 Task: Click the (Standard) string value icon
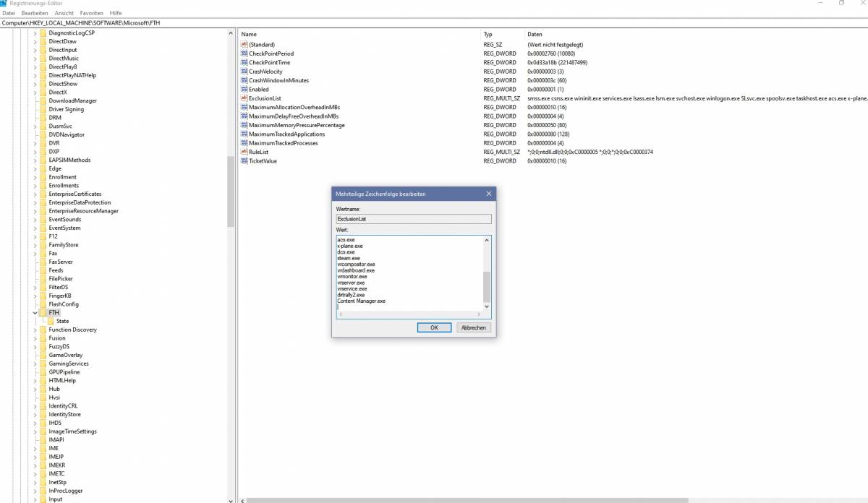point(244,45)
